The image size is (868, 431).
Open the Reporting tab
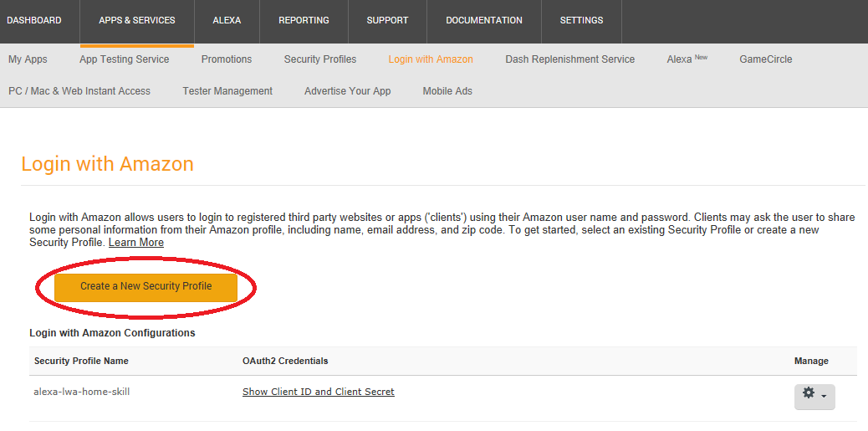coord(304,21)
